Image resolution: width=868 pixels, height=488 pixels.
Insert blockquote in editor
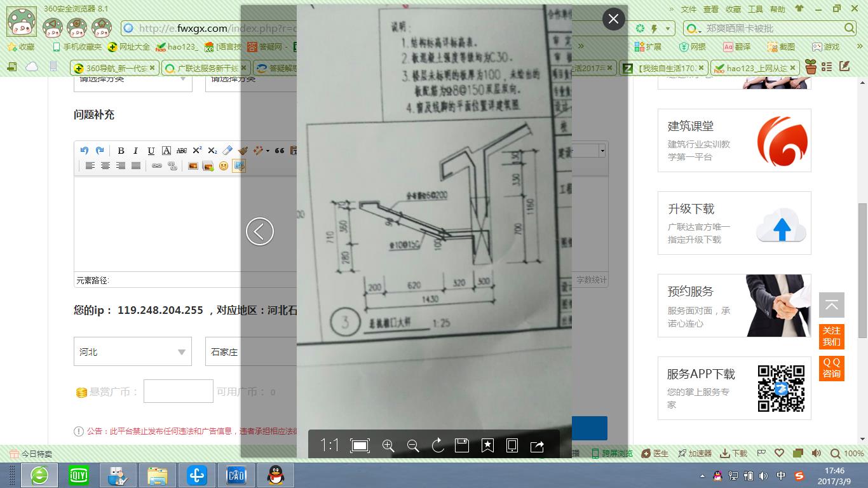pos(279,151)
